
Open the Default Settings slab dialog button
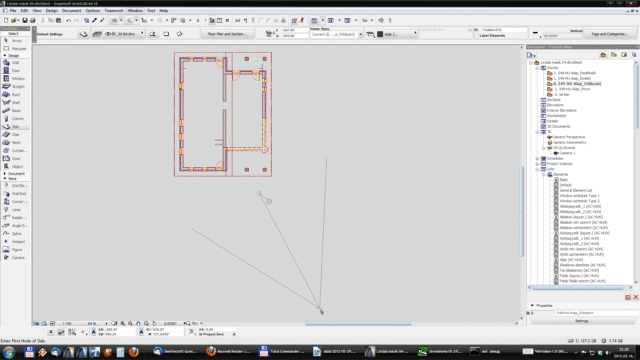(83, 34)
